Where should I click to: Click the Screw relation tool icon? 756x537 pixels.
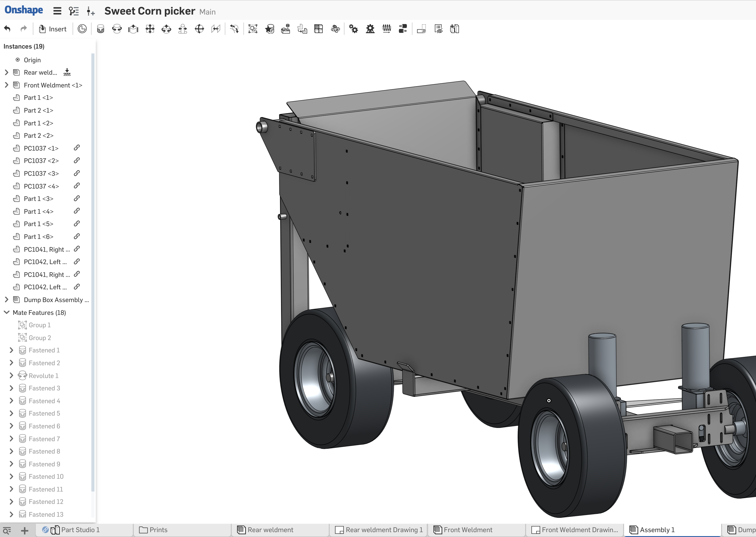coord(387,29)
